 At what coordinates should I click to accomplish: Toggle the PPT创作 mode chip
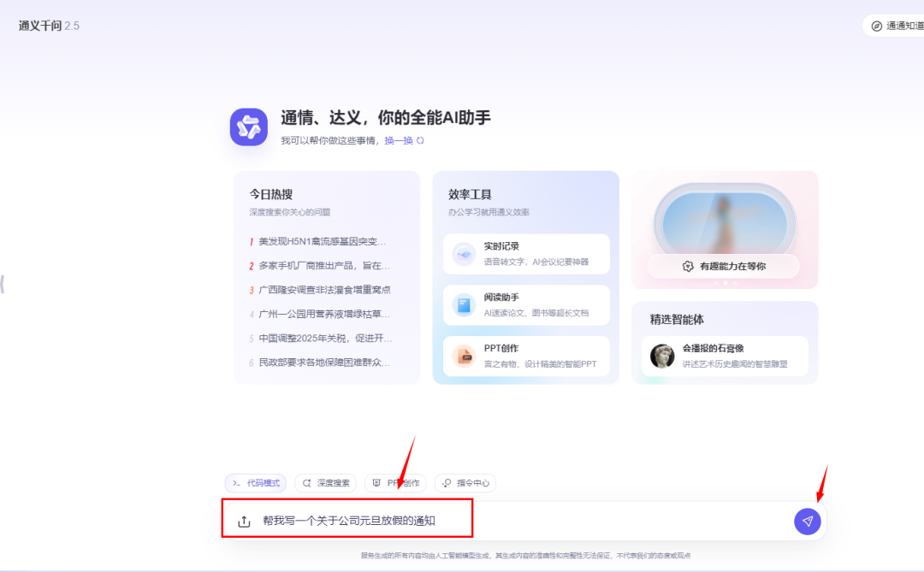(x=394, y=482)
